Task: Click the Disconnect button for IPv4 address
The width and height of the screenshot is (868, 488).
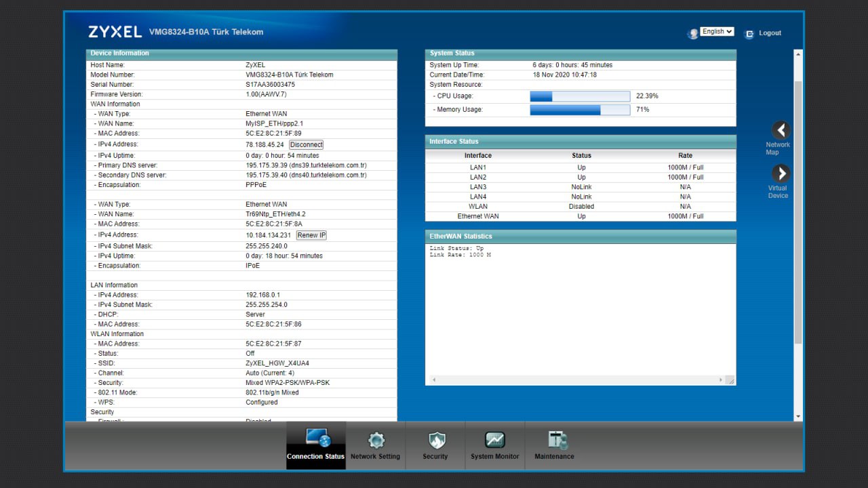Action: point(307,144)
